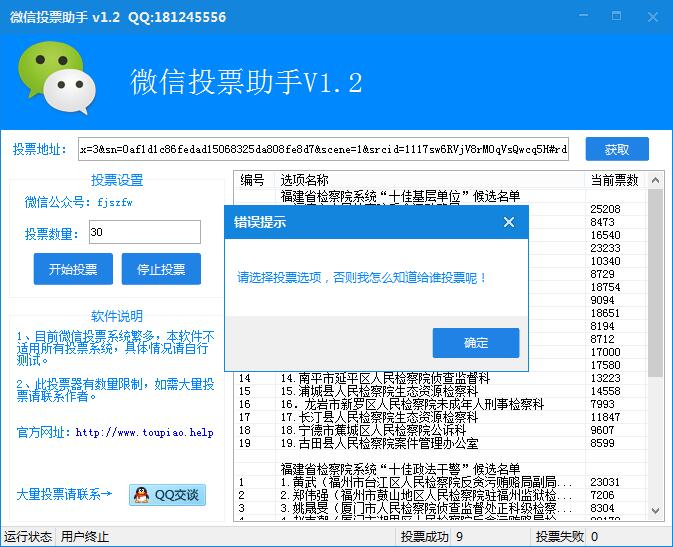This screenshot has width=673, height=547.
Task: Select row 19 古田县人民检察院案件管理办公室
Action: pyautogui.click(x=440, y=443)
